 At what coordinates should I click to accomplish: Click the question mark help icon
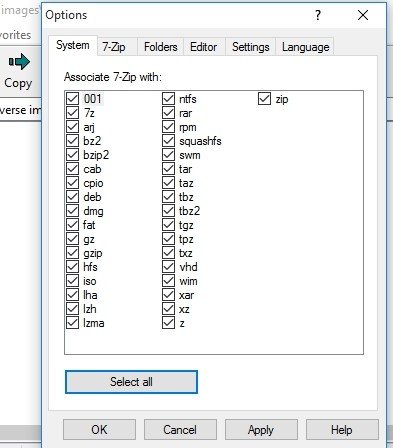coord(318,15)
